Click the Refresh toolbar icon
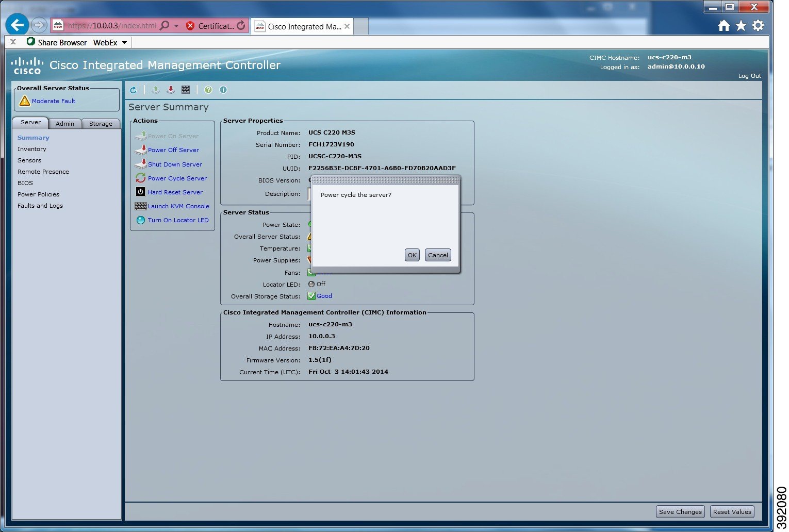Viewport: 789px width, 532px height. point(134,90)
